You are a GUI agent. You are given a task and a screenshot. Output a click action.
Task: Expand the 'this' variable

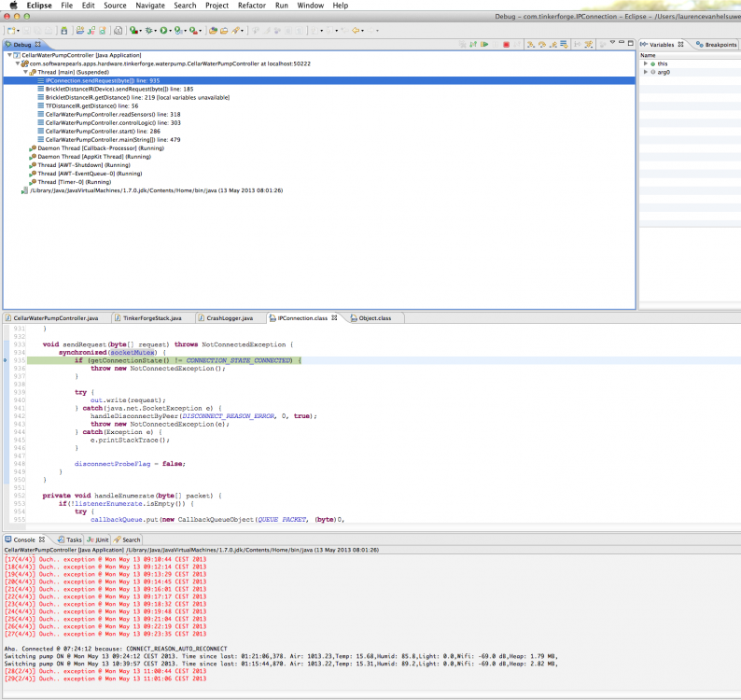(645, 63)
